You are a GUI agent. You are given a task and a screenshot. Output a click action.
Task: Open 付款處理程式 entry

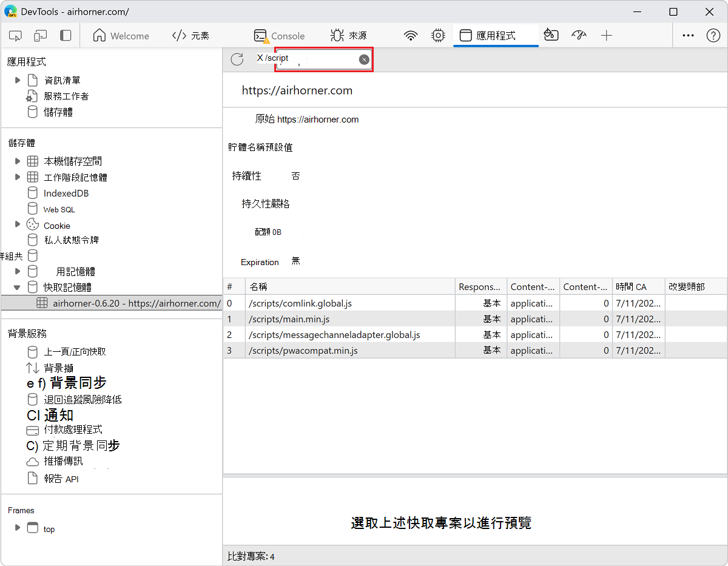pyautogui.click(x=73, y=430)
